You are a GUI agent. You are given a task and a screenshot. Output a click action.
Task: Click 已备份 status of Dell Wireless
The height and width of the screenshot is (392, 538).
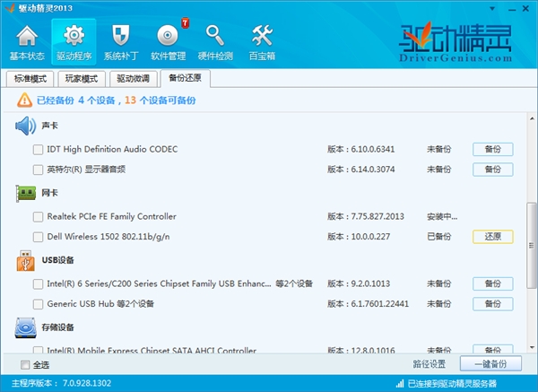(438, 237)
